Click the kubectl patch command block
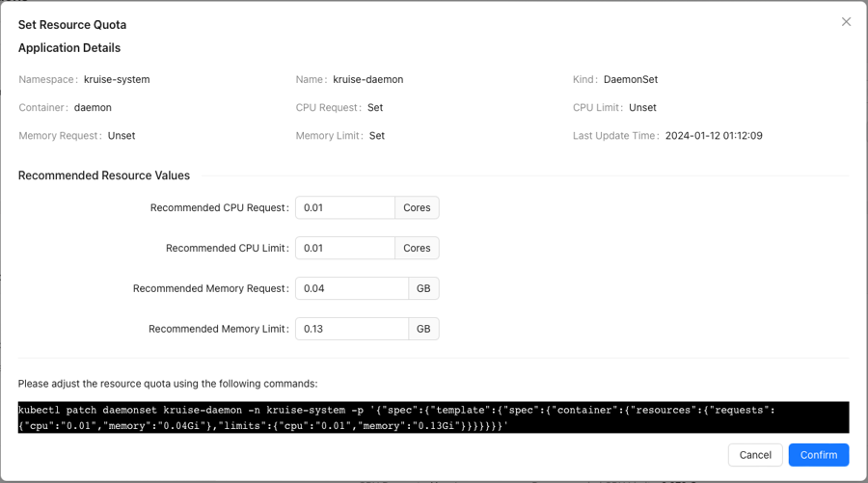868x483 pixels. point(433,417)
